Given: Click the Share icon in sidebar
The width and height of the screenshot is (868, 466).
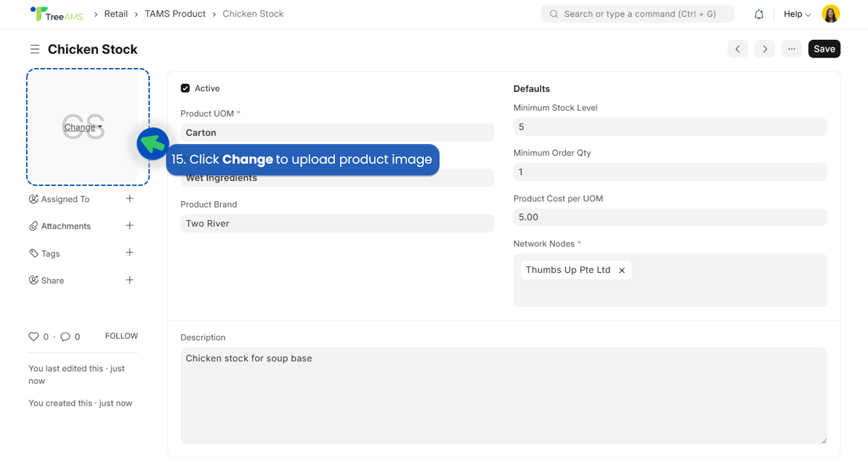Looking at the screenshot, I should click(33, 280).
